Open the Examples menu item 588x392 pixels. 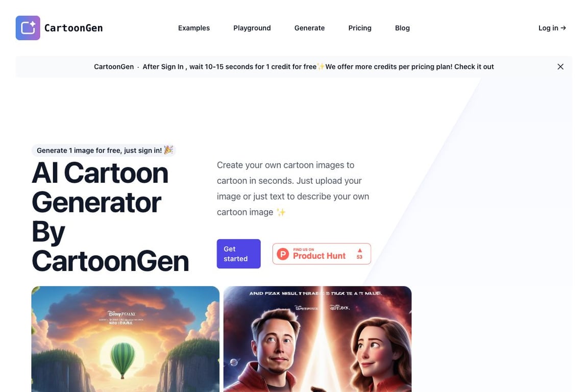tap(194, 28)
